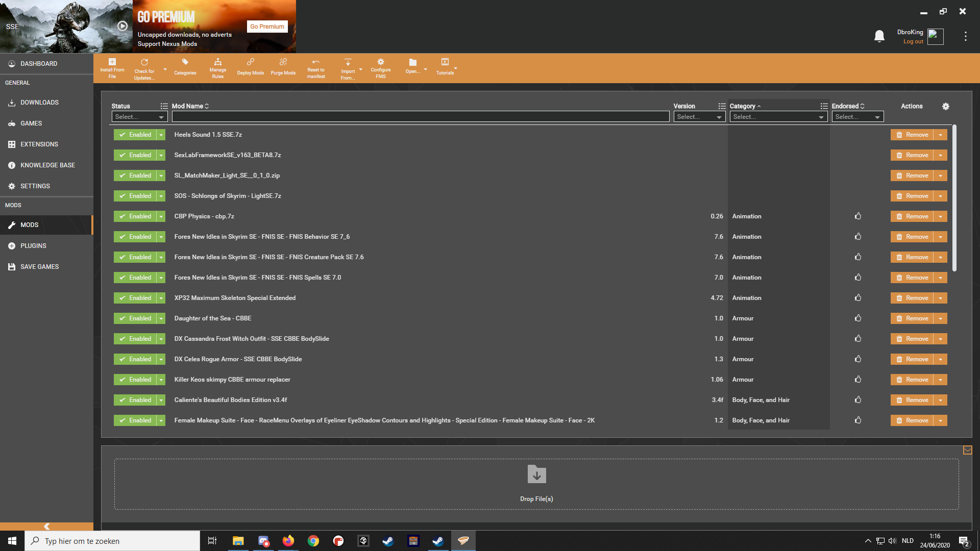Click Log out link
Screen dimensions: 980x551
pos(913,42)
